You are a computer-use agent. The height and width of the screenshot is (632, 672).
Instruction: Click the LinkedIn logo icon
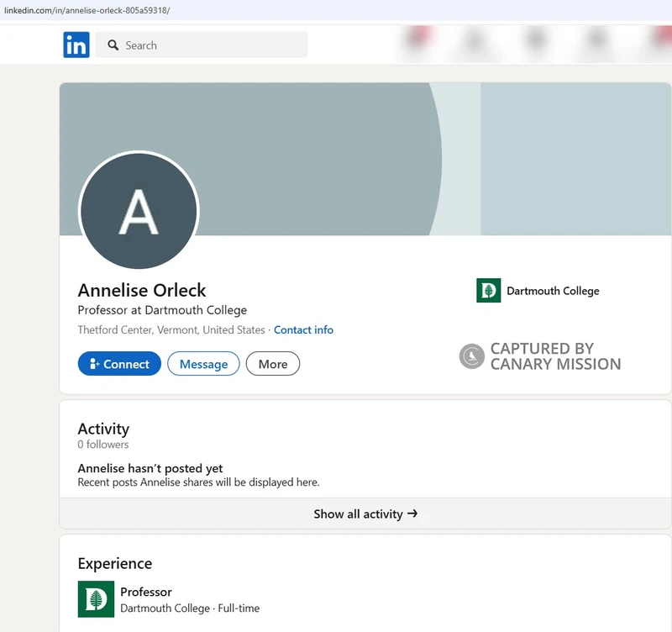(x=76, y=45)
